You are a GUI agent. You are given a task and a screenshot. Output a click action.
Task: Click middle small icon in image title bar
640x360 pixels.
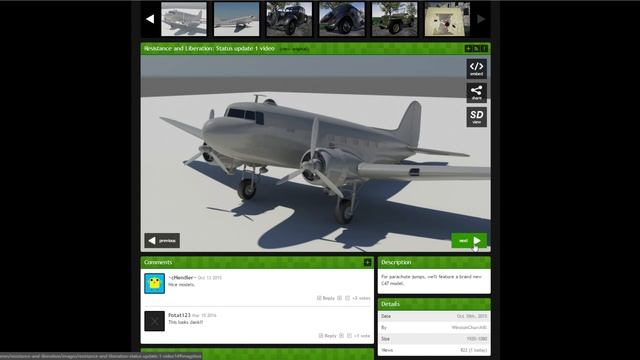point(476,49)
